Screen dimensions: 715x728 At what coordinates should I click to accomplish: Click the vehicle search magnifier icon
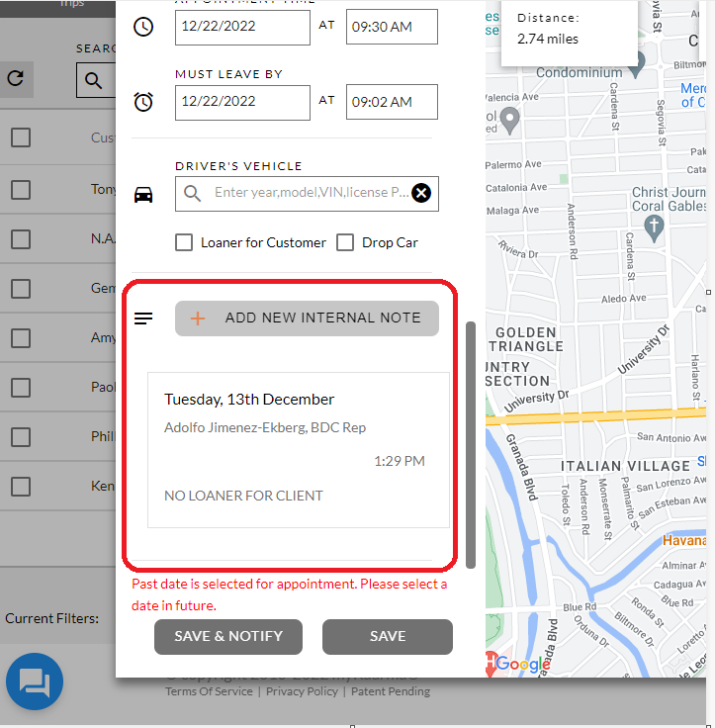192,193
